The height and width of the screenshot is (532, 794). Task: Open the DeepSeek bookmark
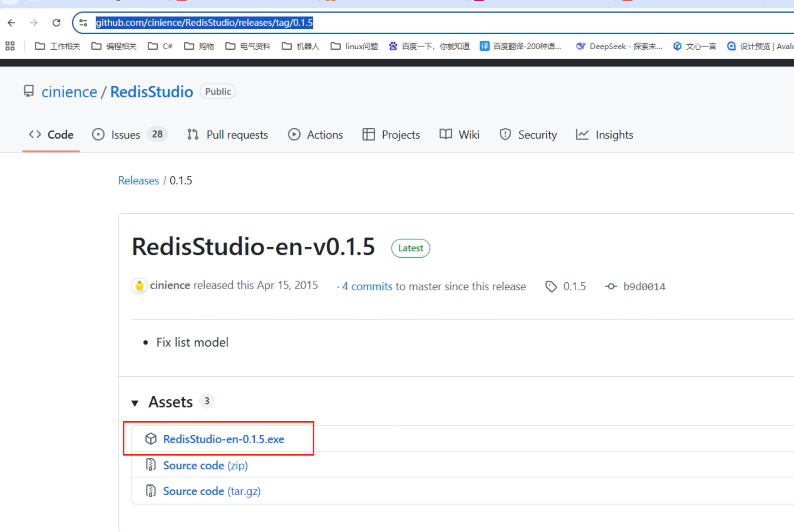(x=619, y=46)
